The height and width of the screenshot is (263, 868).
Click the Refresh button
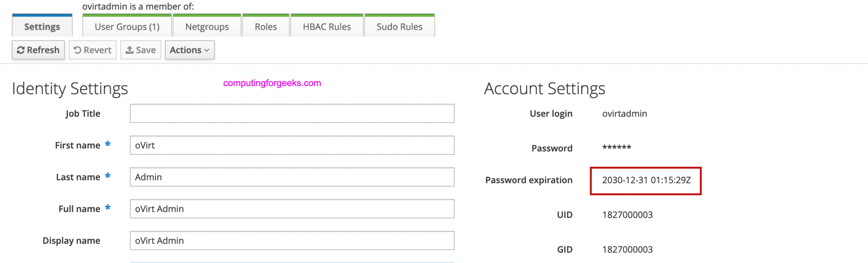click(x=38, y=50)
